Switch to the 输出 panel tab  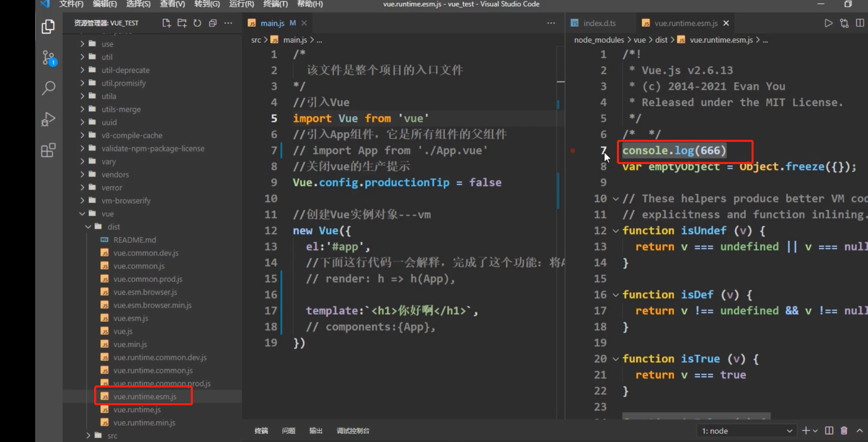pos(316,431)
